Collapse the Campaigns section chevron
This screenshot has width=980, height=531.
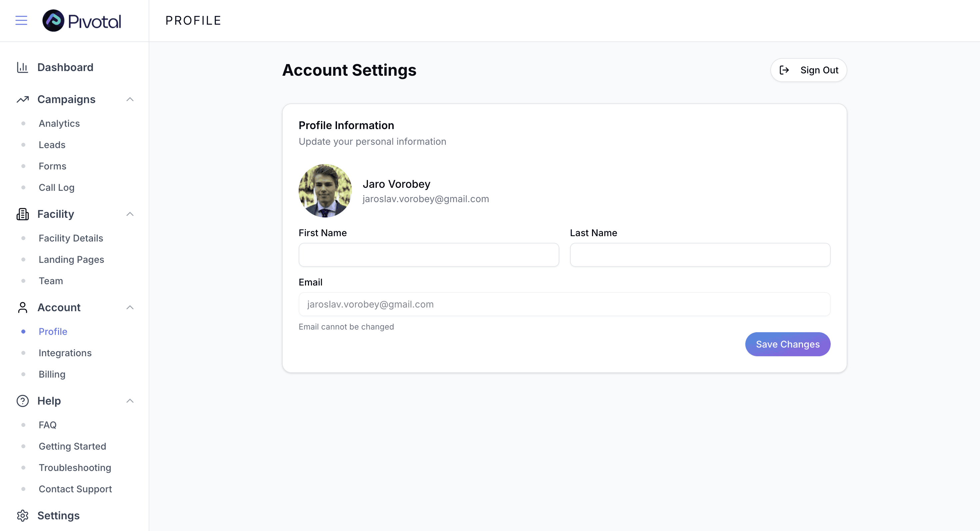point(130,99)
